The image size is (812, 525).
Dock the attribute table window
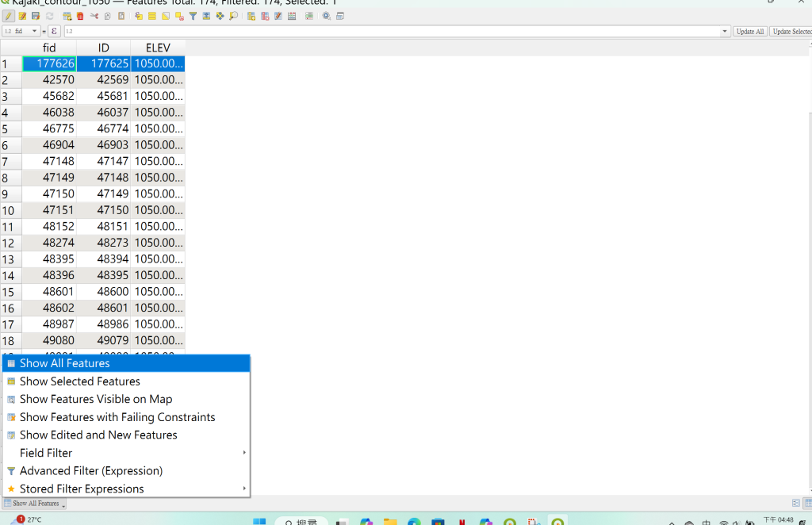coord(340,16)
